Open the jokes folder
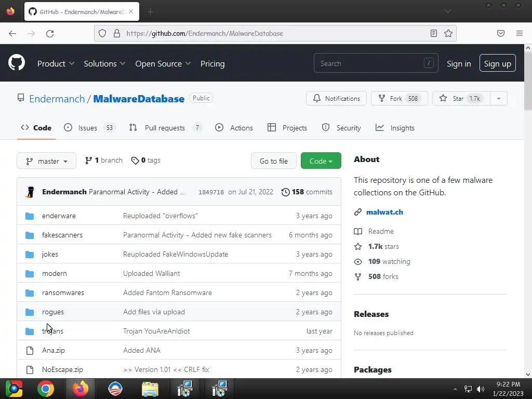The height and width of the screenshot is (399, 532). click(x=50, y=254)
